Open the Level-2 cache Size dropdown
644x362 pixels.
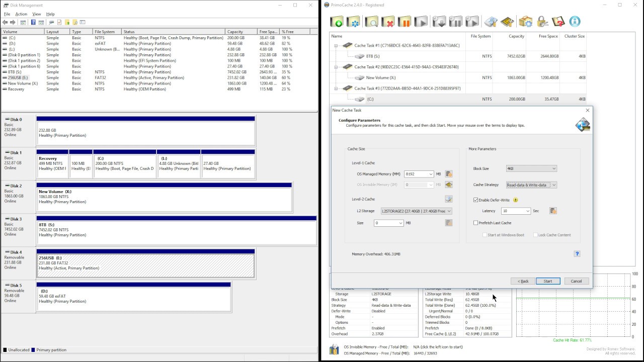tap(400, 223)
